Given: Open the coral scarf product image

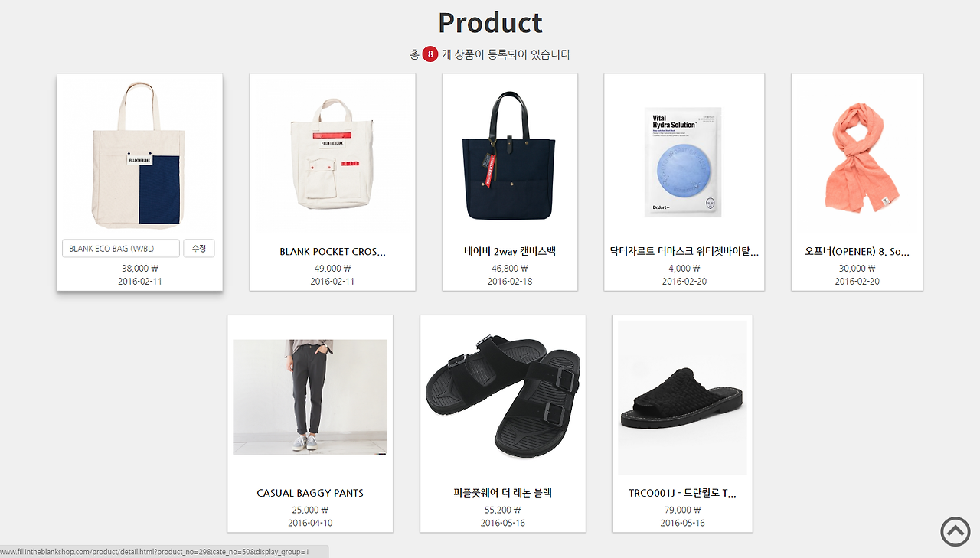Looking at the screenshot, I should click(857, 156).
